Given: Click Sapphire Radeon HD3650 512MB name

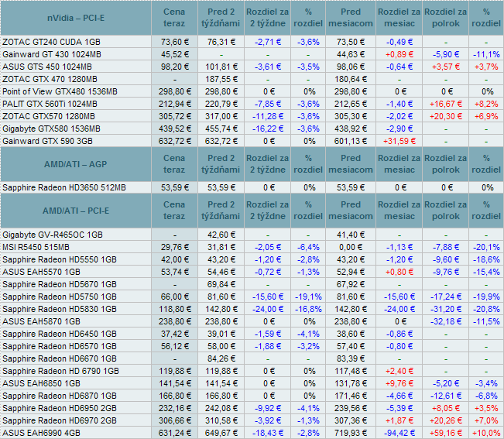Looking at the screenshot, I should tap(64, 187).
